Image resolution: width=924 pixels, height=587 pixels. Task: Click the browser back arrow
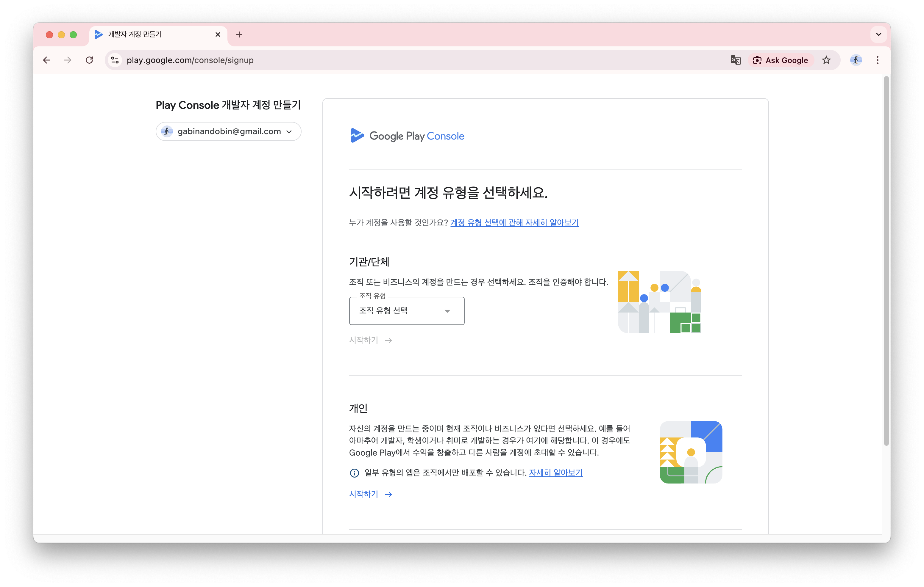pos(46,60)
